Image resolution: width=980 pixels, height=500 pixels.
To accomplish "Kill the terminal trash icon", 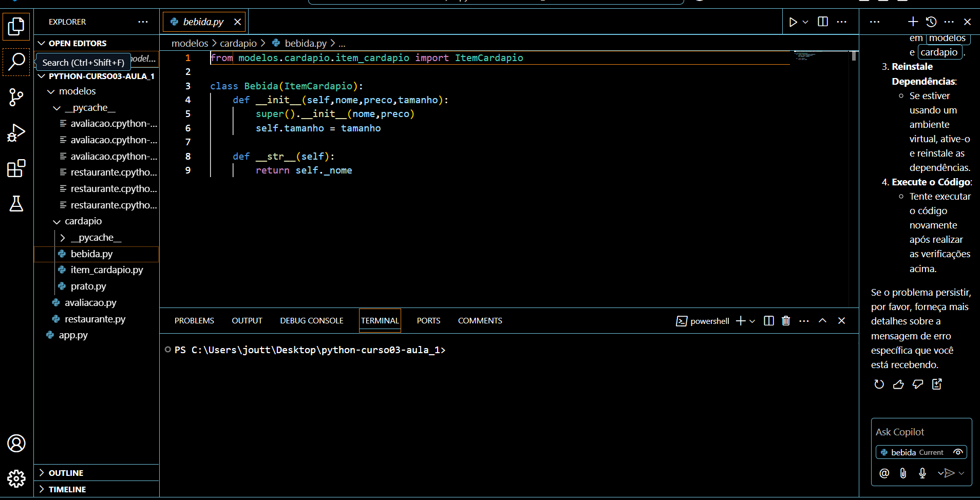I will pos(786,321).
